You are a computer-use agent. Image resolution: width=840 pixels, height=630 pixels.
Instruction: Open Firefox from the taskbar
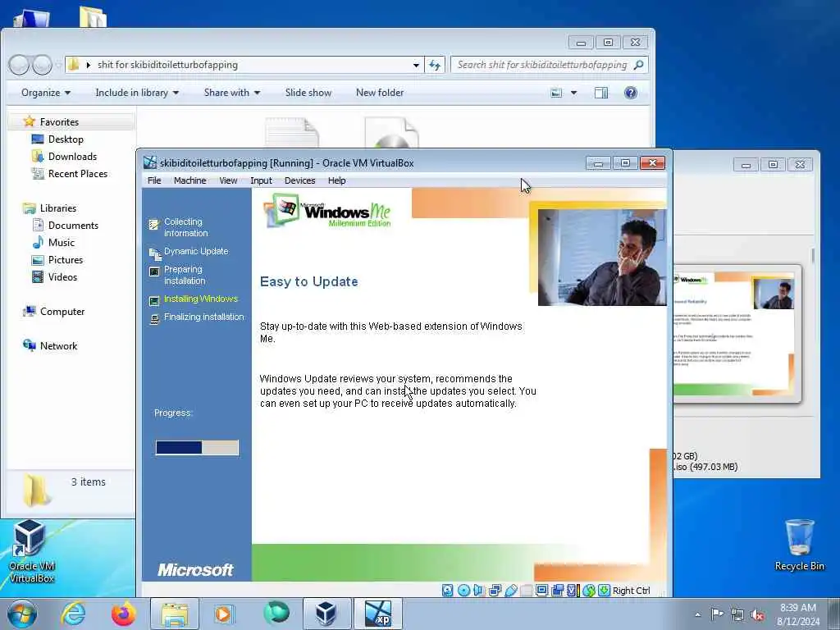(x=123, y=614)
